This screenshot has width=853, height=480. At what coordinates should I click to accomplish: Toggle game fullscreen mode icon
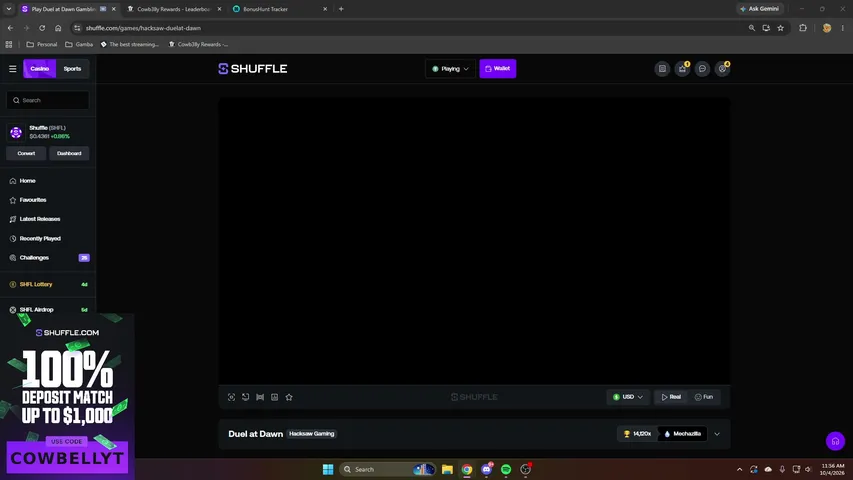(x=231, y=397)
